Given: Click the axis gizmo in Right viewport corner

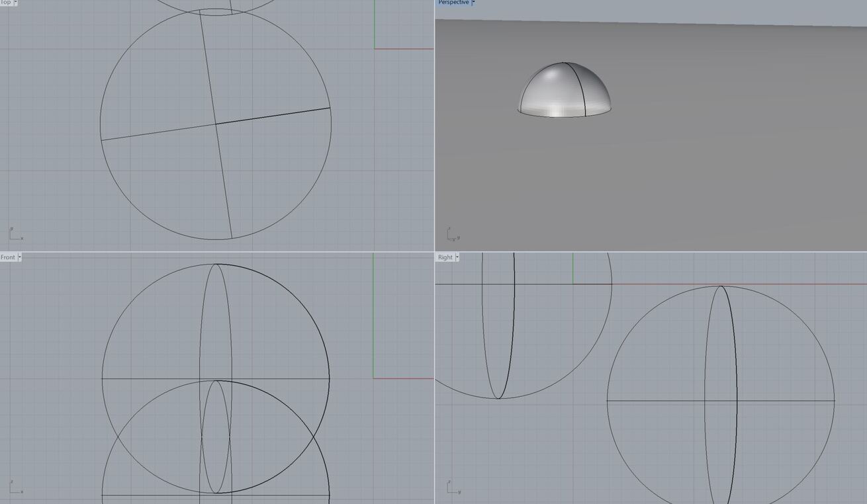Looking at the screenshot, I should pos(453,487).
